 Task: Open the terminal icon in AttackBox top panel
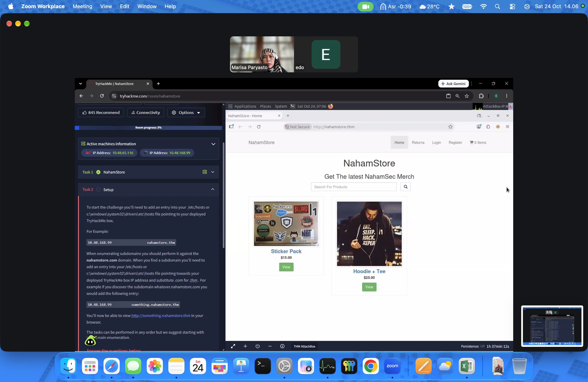click(x=293, y=106)
